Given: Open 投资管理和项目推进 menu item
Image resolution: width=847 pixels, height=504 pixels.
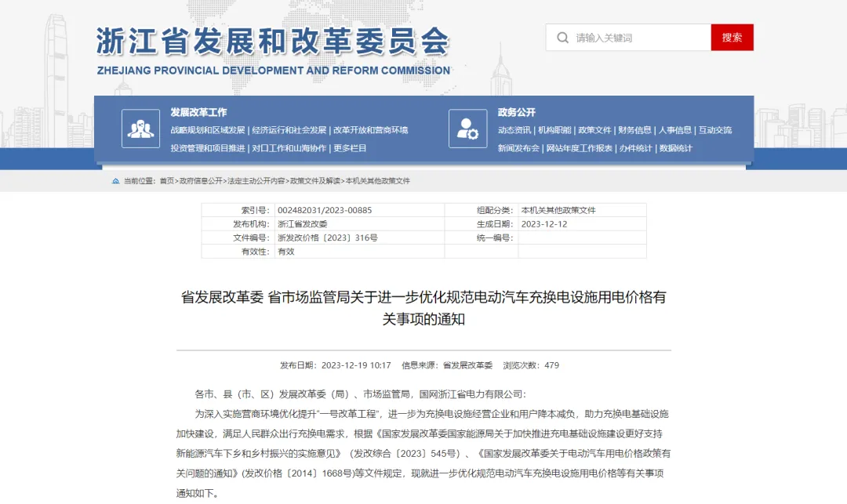Looking at the screenshot, I should tap(208, 148).
